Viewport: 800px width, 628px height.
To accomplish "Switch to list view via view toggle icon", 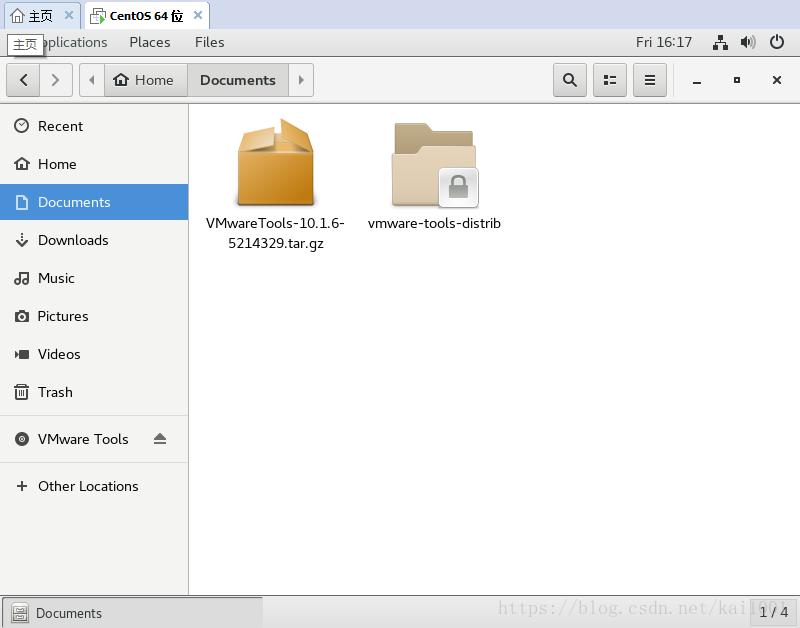I will point(610,80).
